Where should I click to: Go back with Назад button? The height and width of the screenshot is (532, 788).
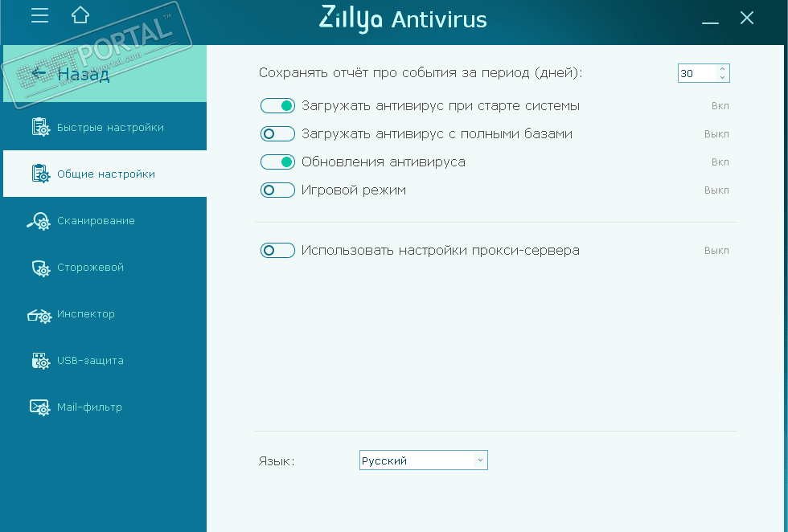click(105, 74)
